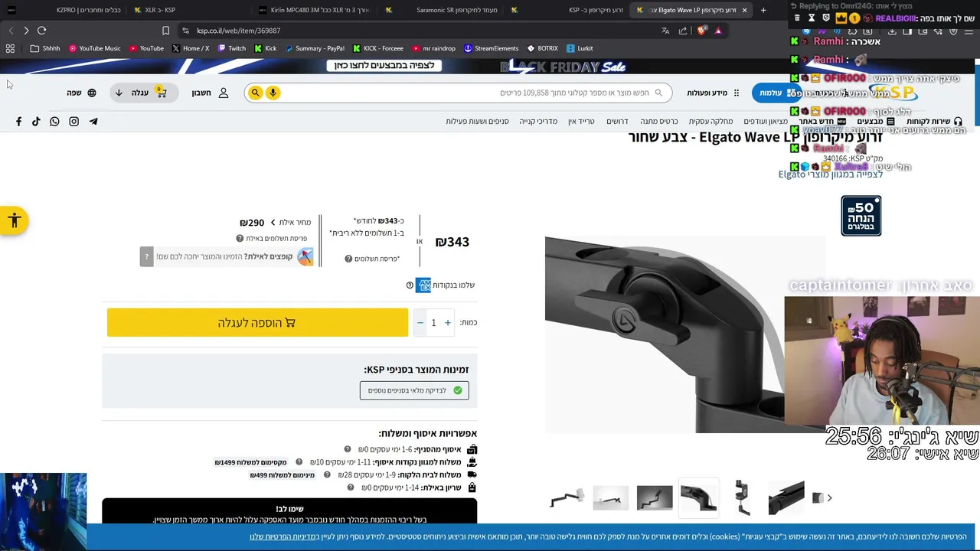980x551 pixels.
Task: Expand the Eilat price מחיר אילת chevron
Action: coord(273,223)
